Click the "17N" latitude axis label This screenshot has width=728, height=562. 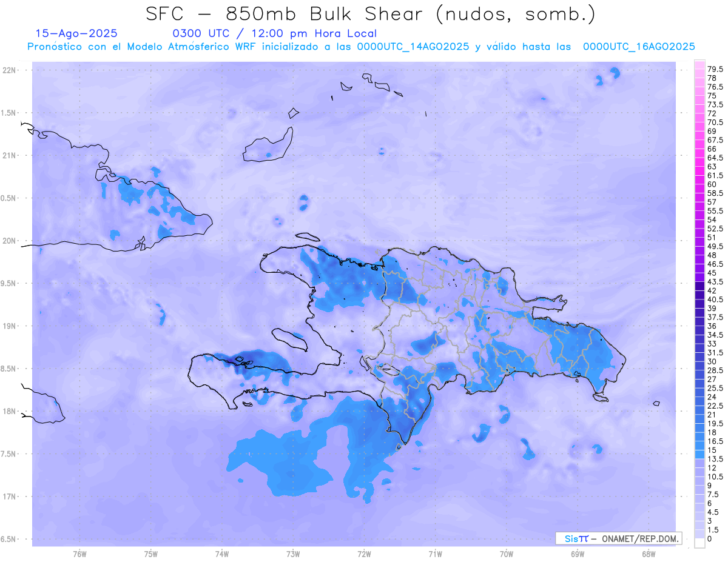coord(10,497)
